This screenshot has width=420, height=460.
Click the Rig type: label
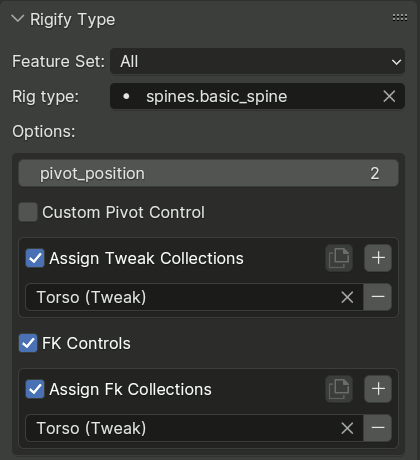click(46, 97)
